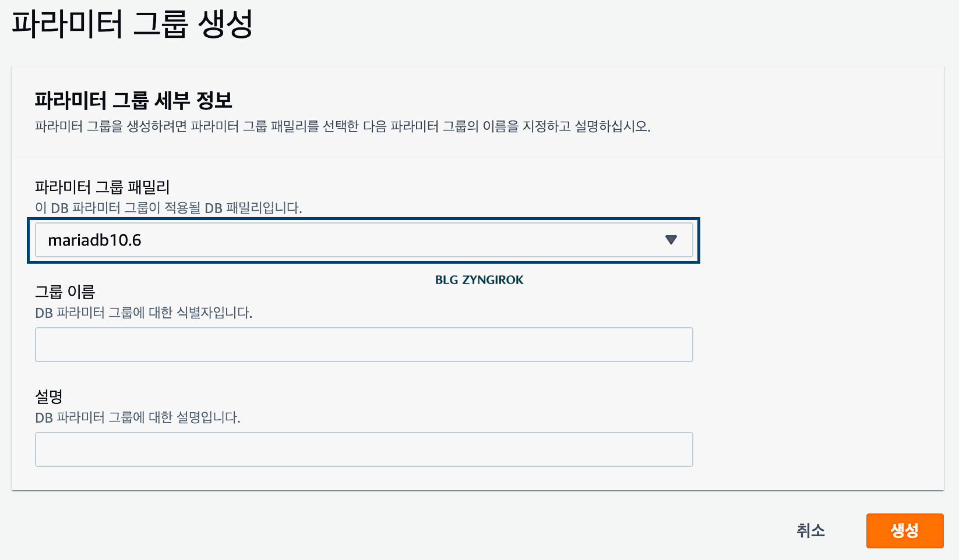
Task: Click the 설명 field label
Action: pyautogui.click(x=49, y=396)
